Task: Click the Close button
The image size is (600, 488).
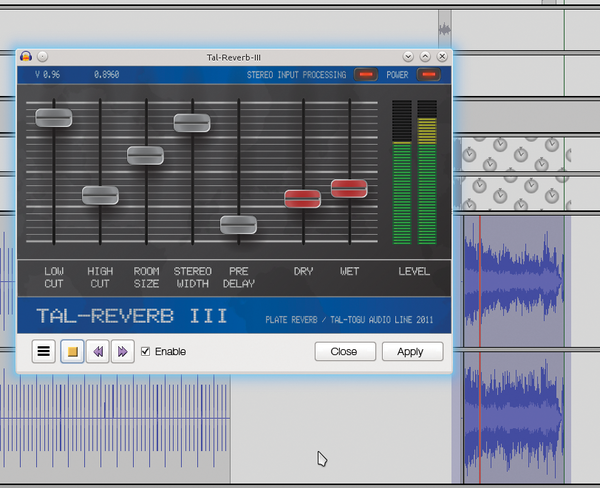Action: (345, 351)
